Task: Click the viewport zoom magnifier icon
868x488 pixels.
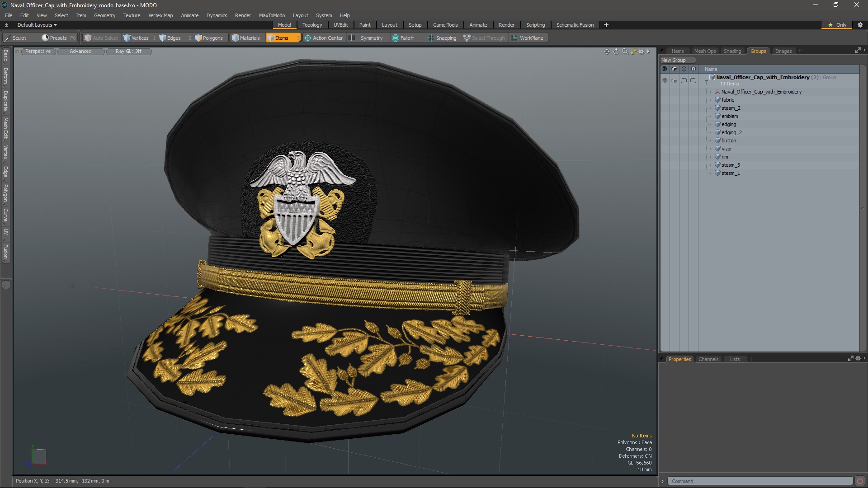Action: click(x=625, y=52)
